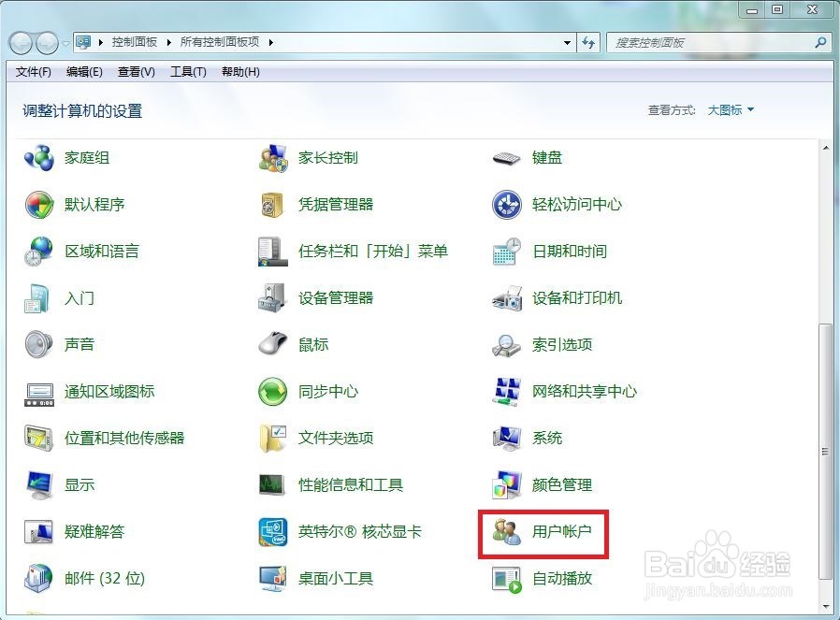Viewport: 840px width, 620px height.
Task: Open 疑难解答 (Troubleshooting)
Action: coord(94,531)
